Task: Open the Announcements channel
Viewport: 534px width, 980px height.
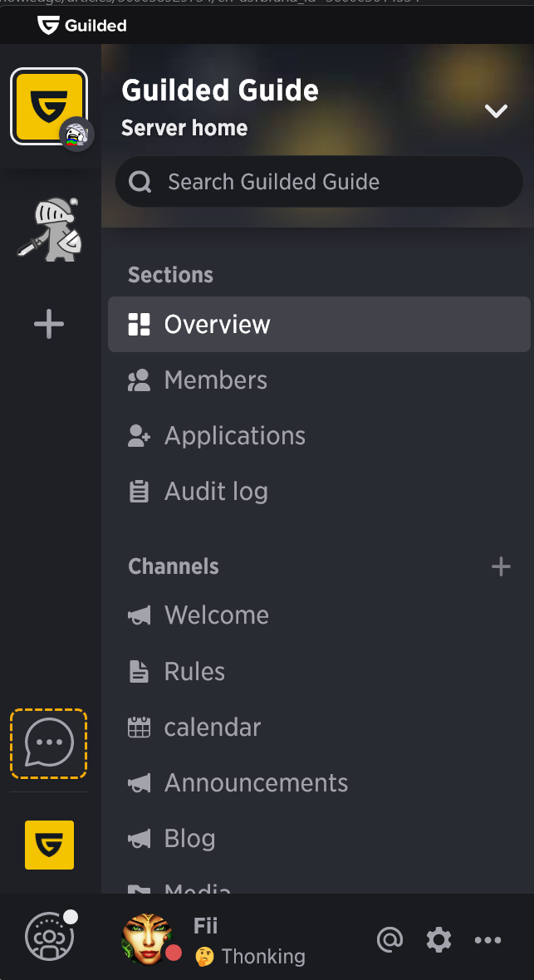Action: tap(319, 782)
